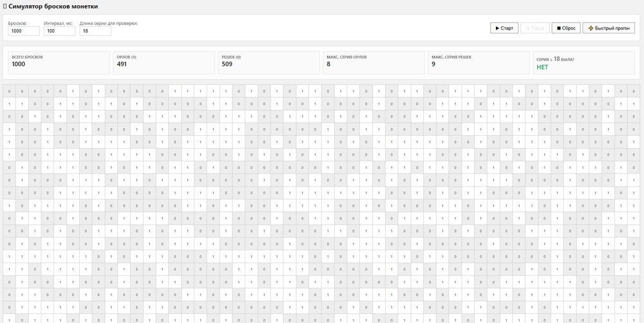The height and width of the screenshot is (323, 644).
Task: Select the МАКС. СЕРИЯ РЕШЕК value 9
Action: tap(433, 64)
